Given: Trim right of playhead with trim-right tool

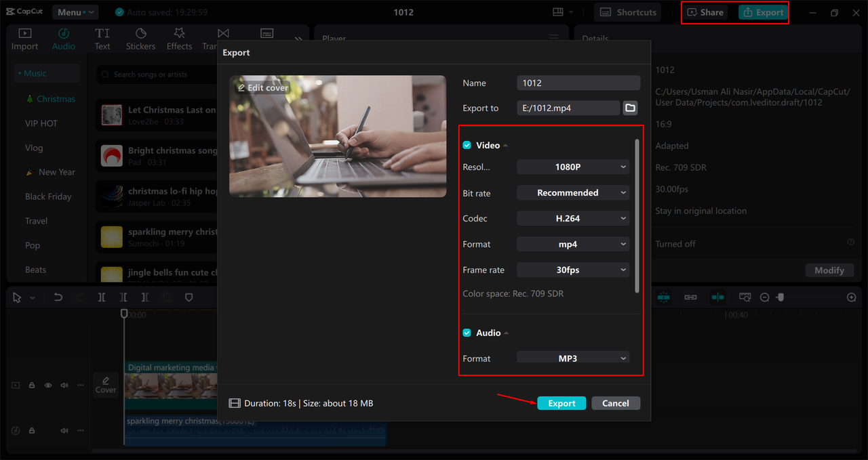Looking at the screenshot, I should [145, 297].
